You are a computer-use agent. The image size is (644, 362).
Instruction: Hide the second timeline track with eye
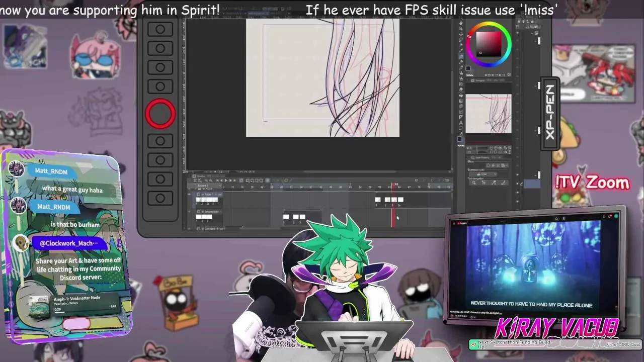click(189, 212)
